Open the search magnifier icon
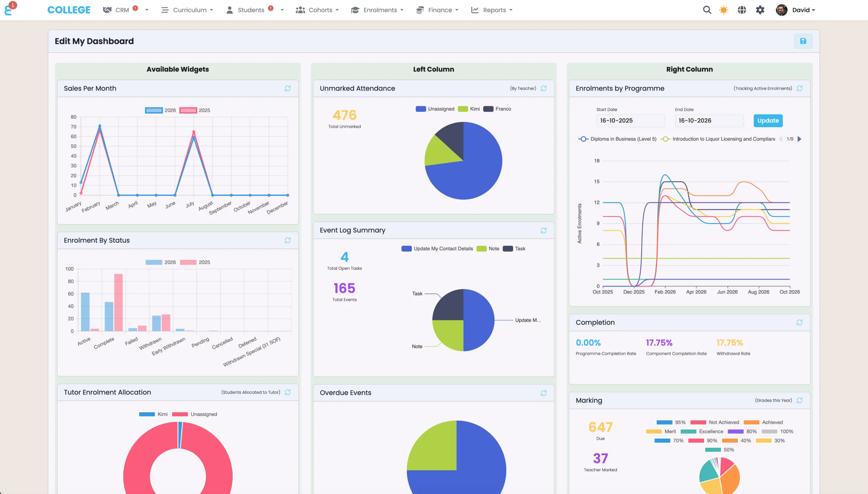 click(x=707, y=10)
